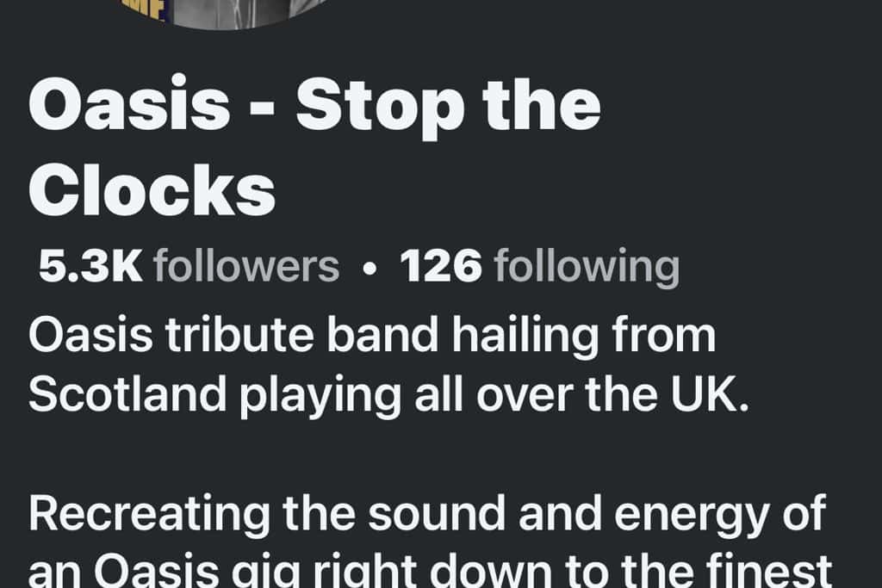Screen dimensions: 882x588
Task: Open the circular profile picture at top
Action: (x=225, y=14)
